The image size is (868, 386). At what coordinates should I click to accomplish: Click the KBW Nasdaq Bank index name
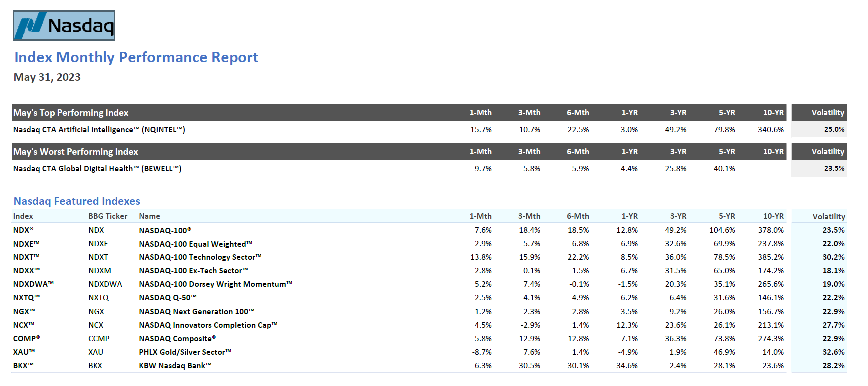(175, 366)
